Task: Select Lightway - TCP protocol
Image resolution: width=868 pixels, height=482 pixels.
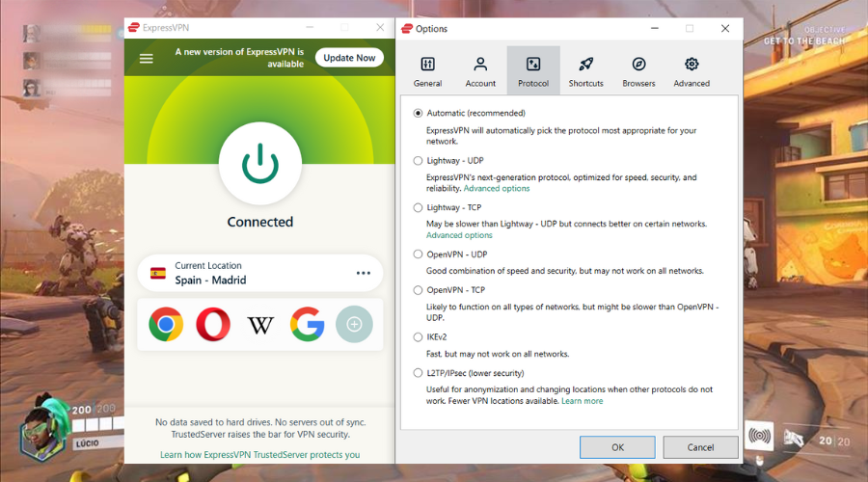Action: click(418, 207)
